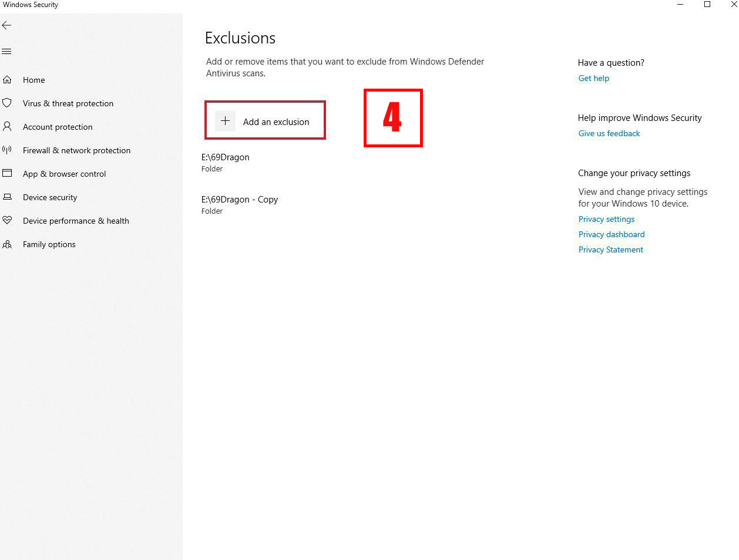Click the plus icon for adding exclusion

pos(225,121)
